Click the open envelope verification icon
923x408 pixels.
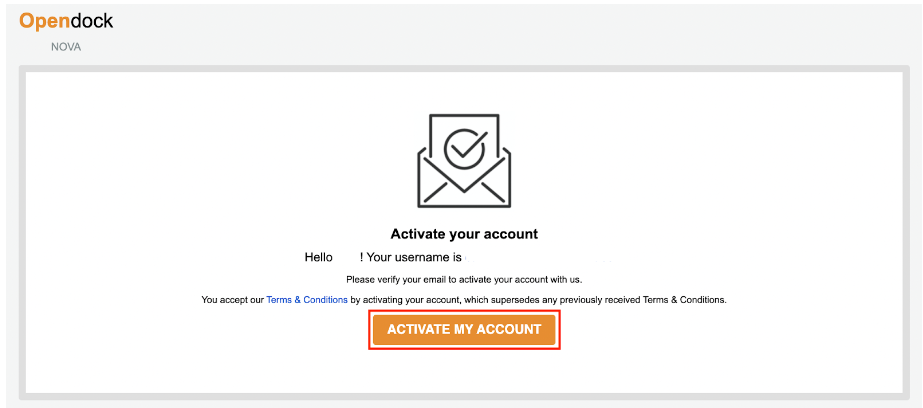(464, 160)
